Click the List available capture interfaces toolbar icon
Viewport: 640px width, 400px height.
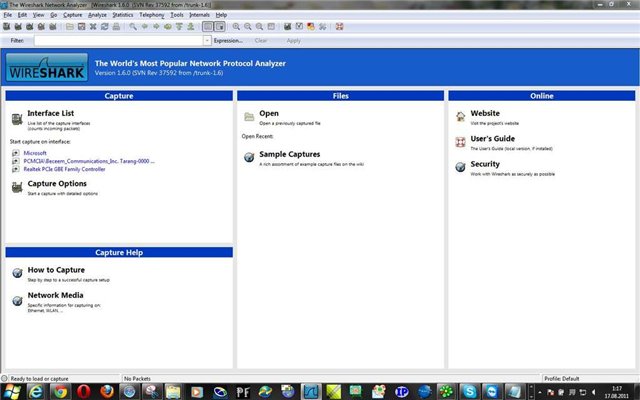pyautogui.click(x=7, y=27)
